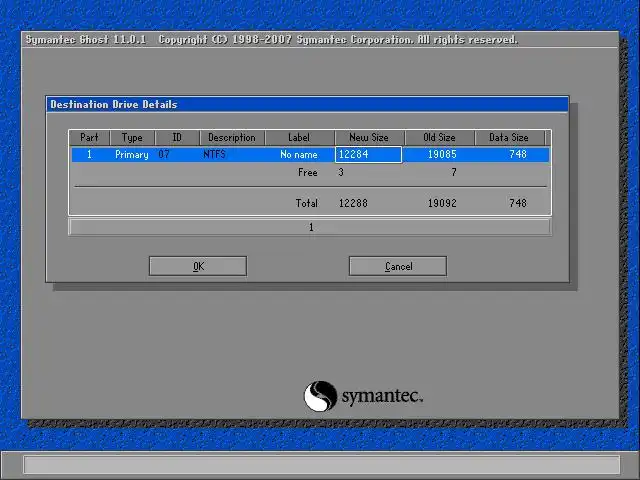Click the New Size column header
Image resolution: width=640 pixels, height=480 pixels.
[x=369, y=138]
